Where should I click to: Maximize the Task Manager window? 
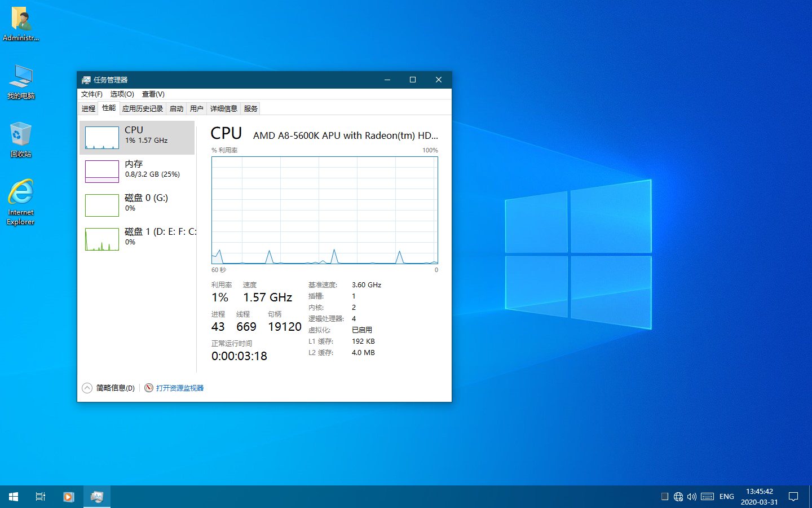pyautogui.click(x=413, y=80)
